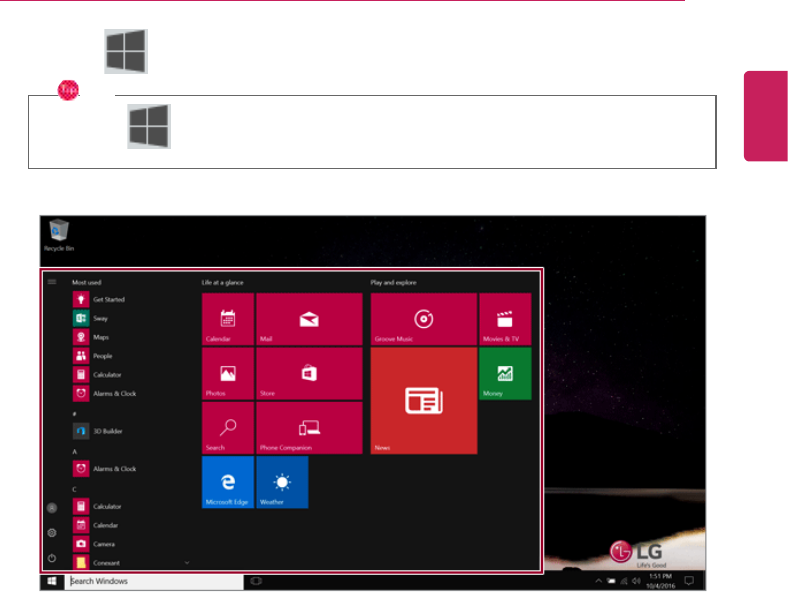Viewport: 788px width, 613px height.
Task: Open the Money tile
Action: click(x=505, y=373)
